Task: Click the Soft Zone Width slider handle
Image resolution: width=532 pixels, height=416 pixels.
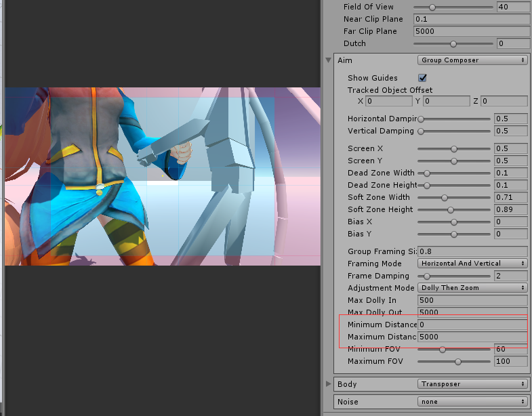Action: pos(445,197)
